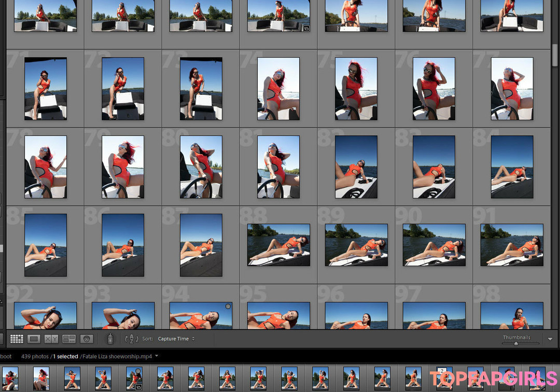560x392 pixels.
Task: Select the Painter spray can tool
Action: tap(110, 339)
